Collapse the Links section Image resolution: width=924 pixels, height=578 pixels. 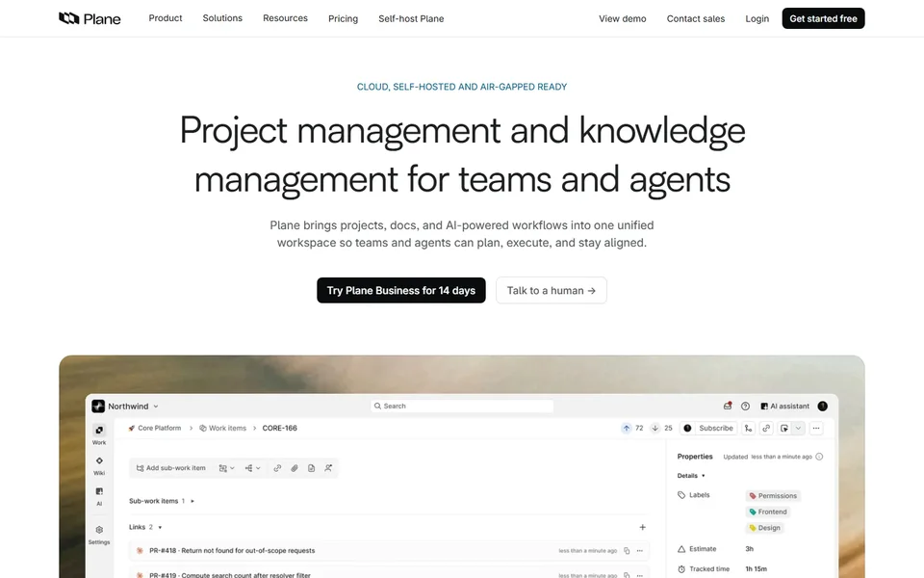(x=160, y=527)
